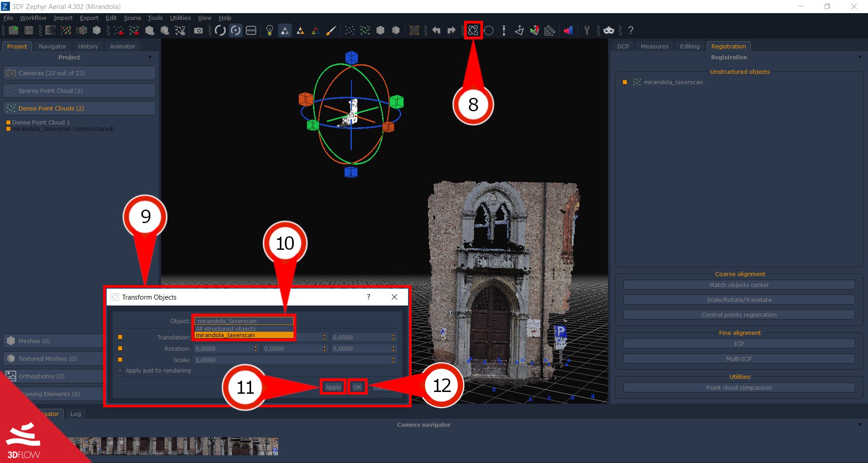Viewport: 868px width, 463px height.
Task: Open the Object combo box
Action: [244, 321]
